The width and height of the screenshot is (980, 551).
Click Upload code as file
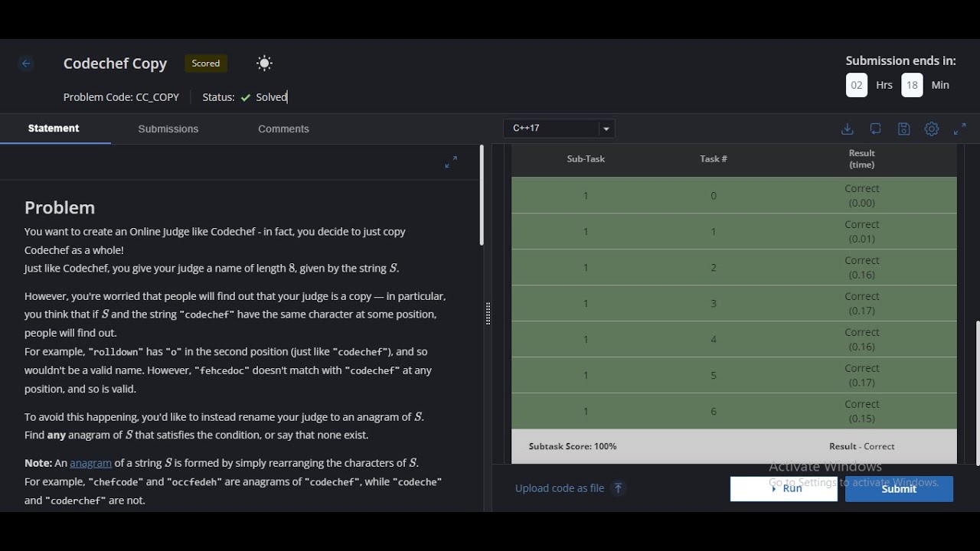point(560,488)
